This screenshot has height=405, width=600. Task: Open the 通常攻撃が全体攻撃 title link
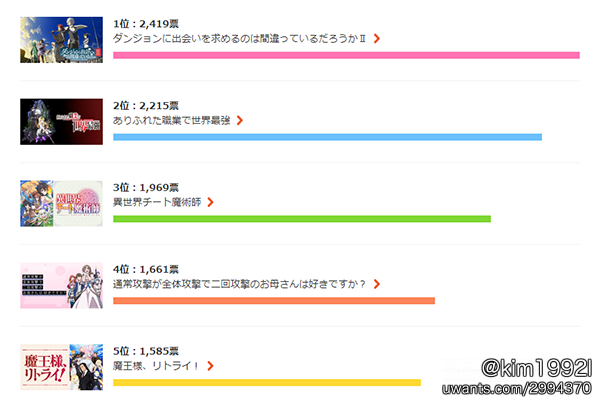point(239,284)
